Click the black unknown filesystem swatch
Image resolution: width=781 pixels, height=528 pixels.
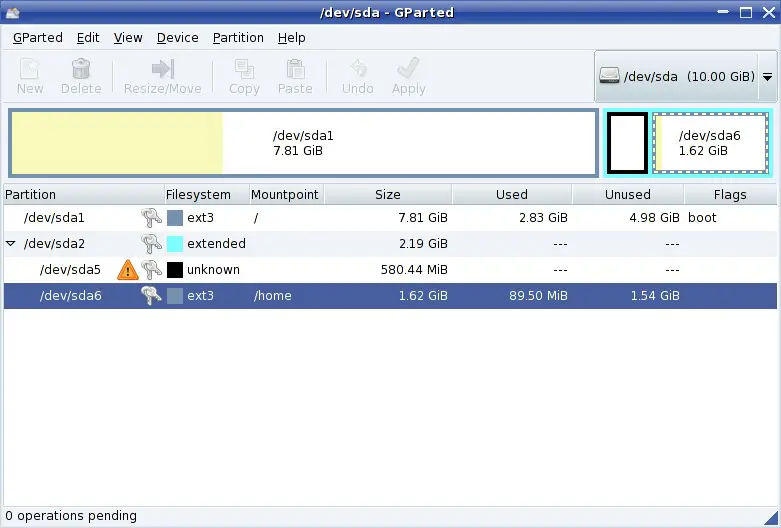[175, 269]
